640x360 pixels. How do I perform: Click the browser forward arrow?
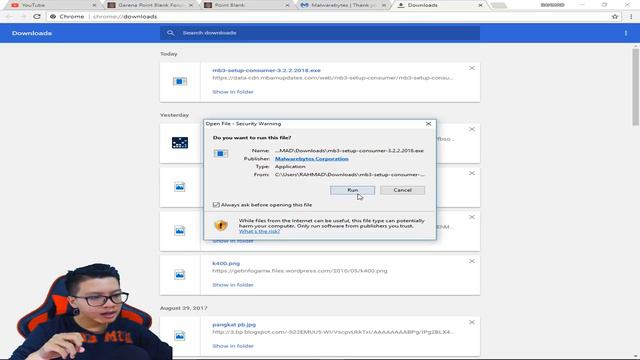pyautogui.click(x=23, y=17)
